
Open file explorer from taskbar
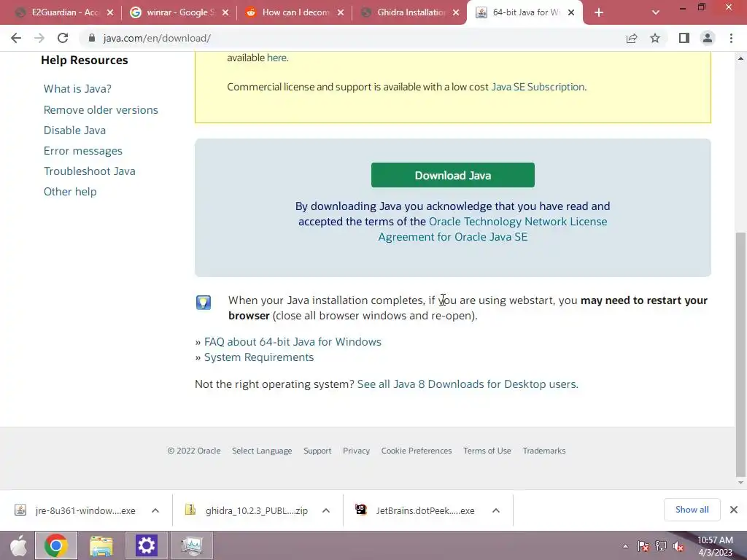coord(101,545)
